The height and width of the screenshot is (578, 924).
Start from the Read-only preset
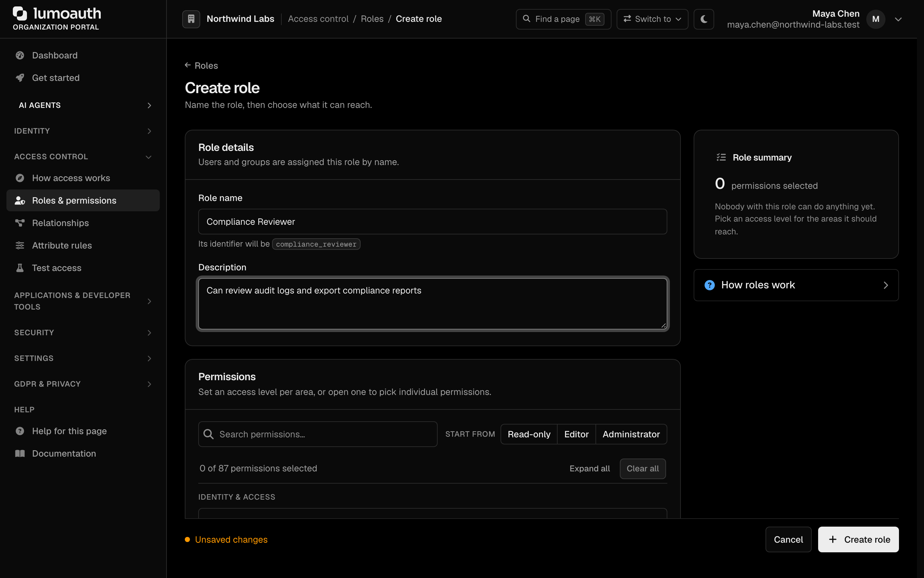coord(529,434)
